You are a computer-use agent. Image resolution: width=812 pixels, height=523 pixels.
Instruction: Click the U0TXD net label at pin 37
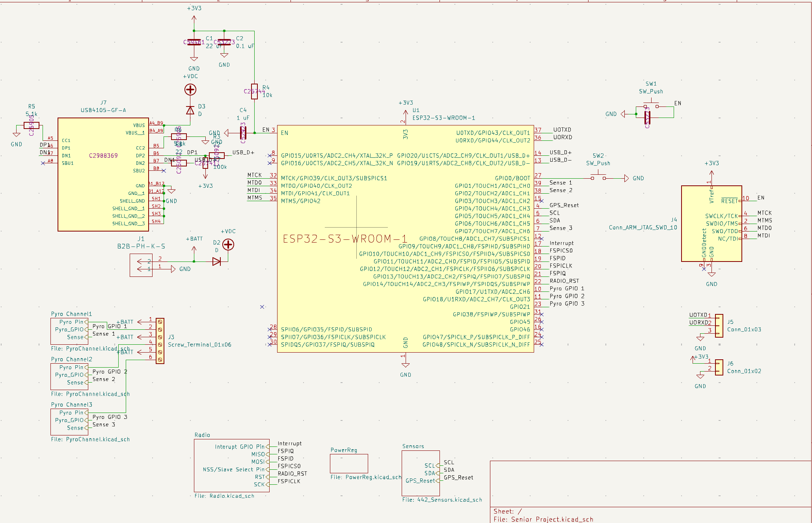click(562, 130)
